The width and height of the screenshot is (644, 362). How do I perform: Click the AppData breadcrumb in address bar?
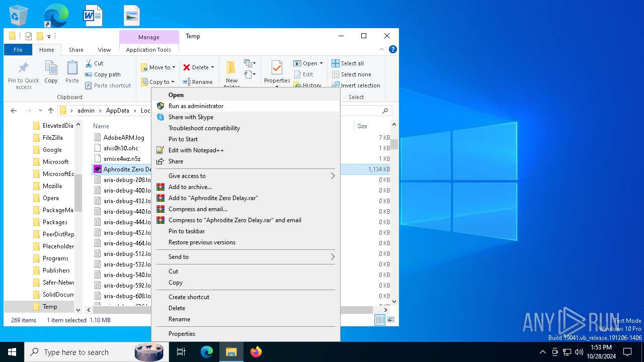(x=117, y=111)
